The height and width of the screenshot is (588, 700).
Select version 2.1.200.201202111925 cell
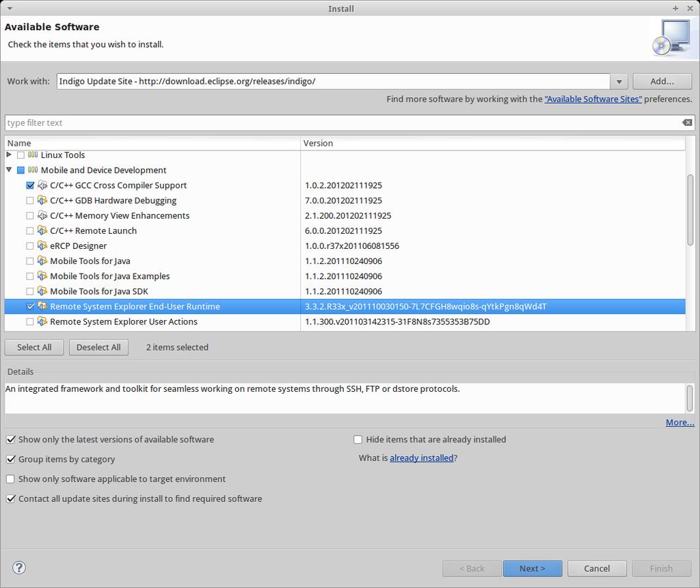coord(348,215)
